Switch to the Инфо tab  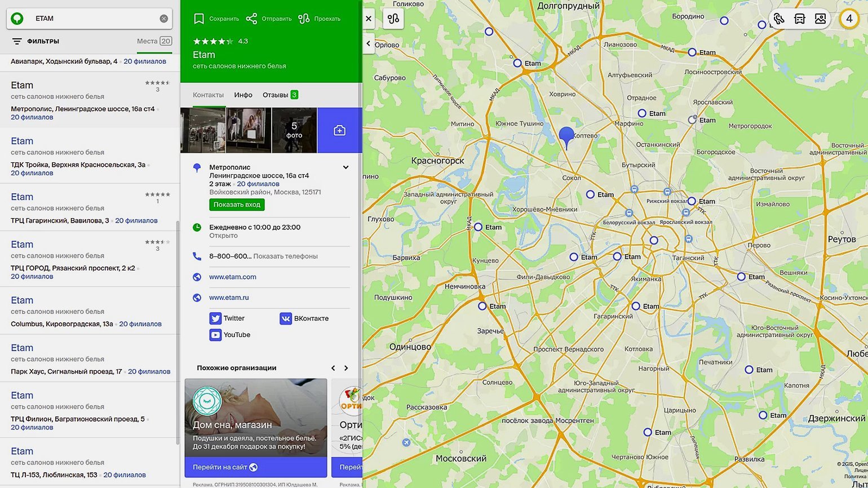point(243,95)
